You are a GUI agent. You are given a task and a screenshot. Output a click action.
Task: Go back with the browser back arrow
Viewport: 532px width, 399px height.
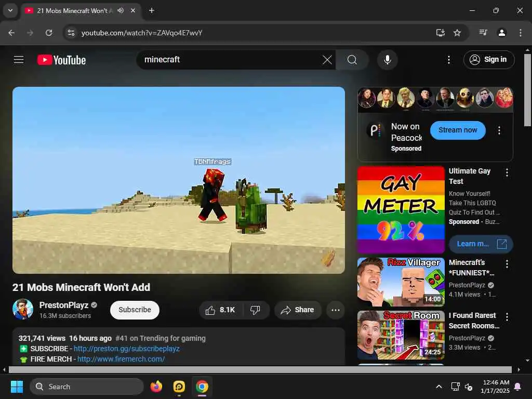[11, 33]
